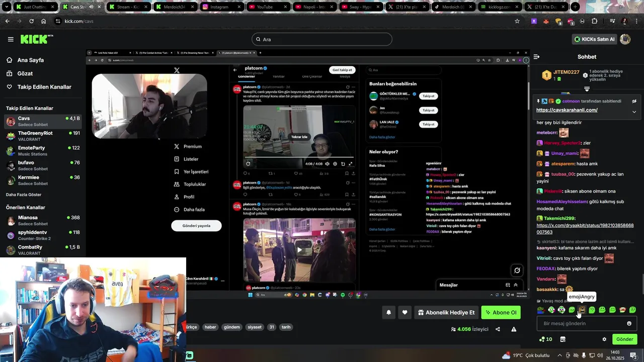Hide the pinned message by cotmoon
This screenshot has width=644, height=362.
click(x=634, y=101)
